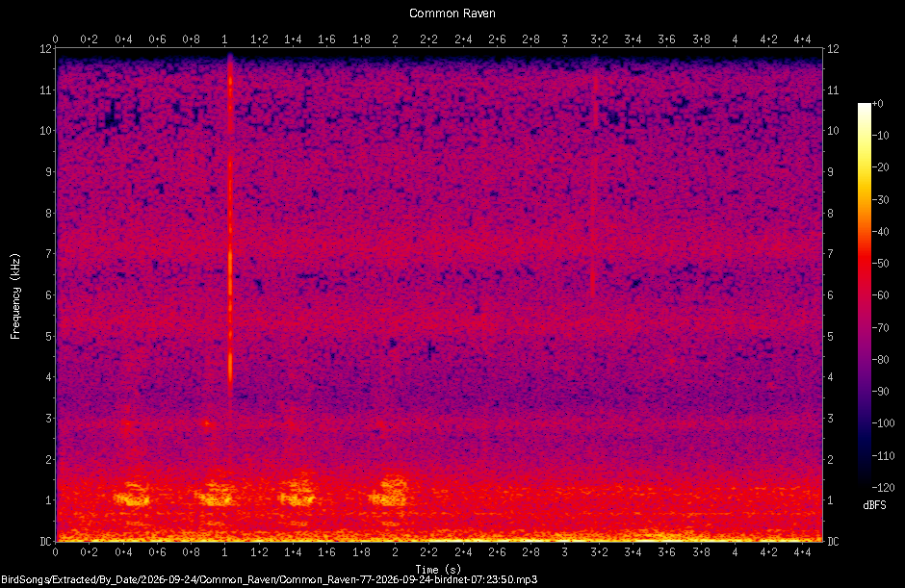Click the file path caption at bottom

coord(269,579)
